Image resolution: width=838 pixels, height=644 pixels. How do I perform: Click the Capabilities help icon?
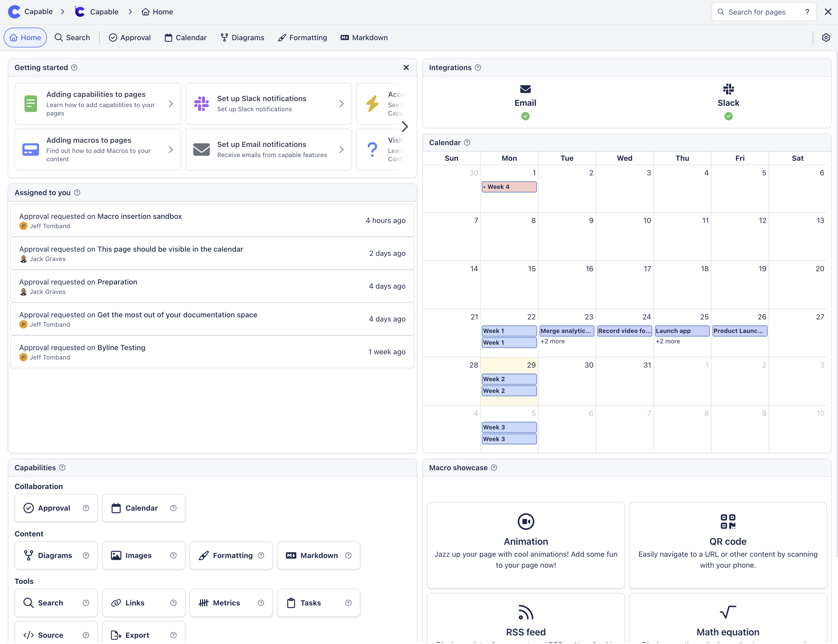tap(62, 468)
